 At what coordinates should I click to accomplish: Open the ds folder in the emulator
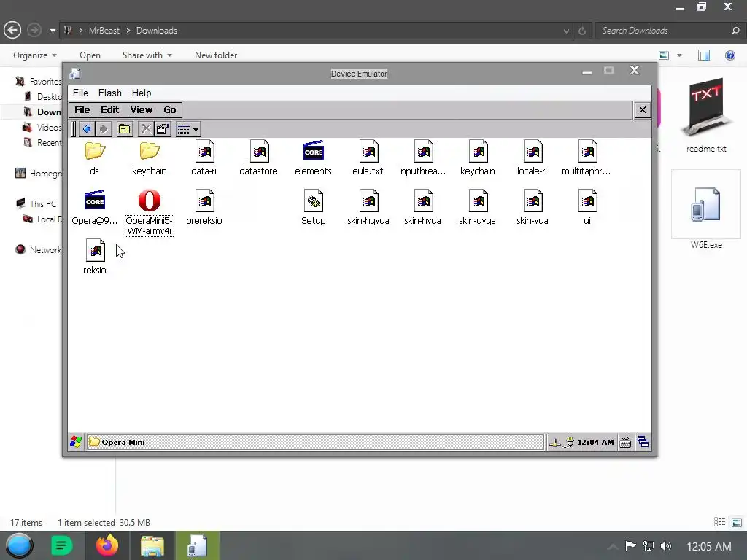click(x=95, y=151)
